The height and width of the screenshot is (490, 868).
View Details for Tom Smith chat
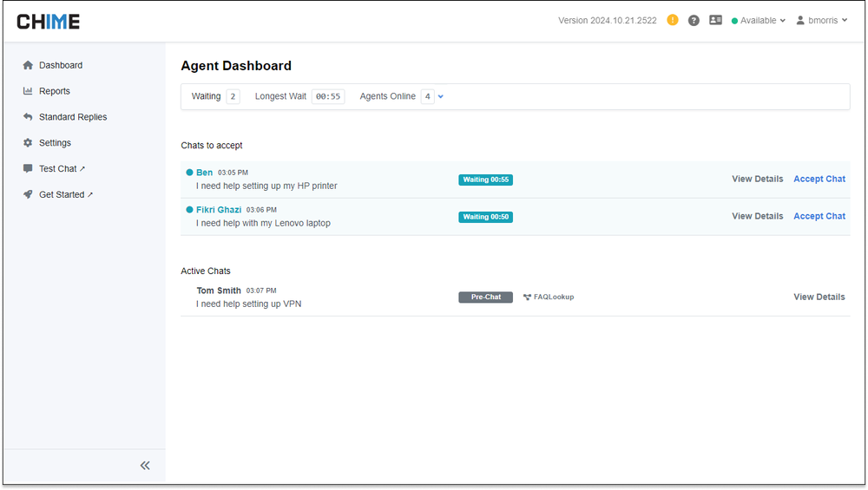click(819, 297)
